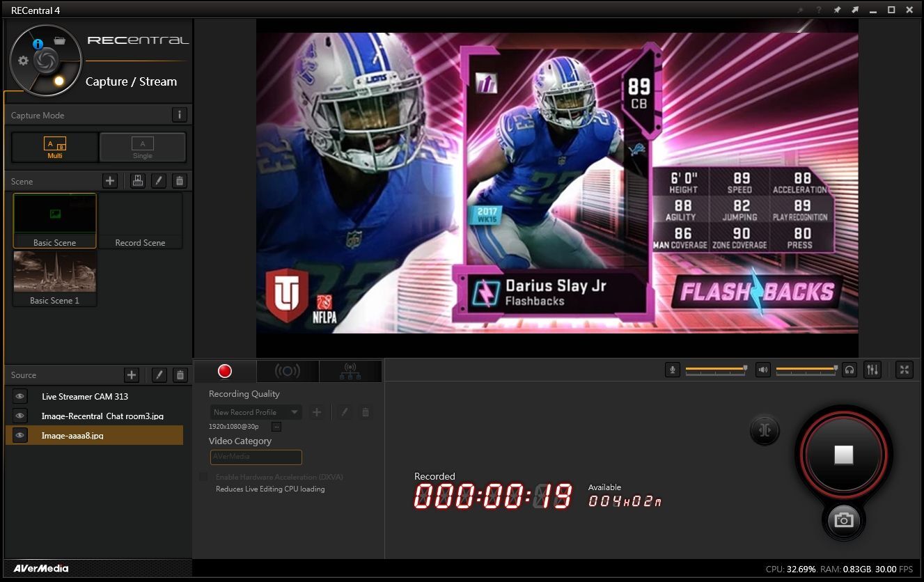Click the headphones monitoring icon
This screenshot has width=924, height=582.
849,370
